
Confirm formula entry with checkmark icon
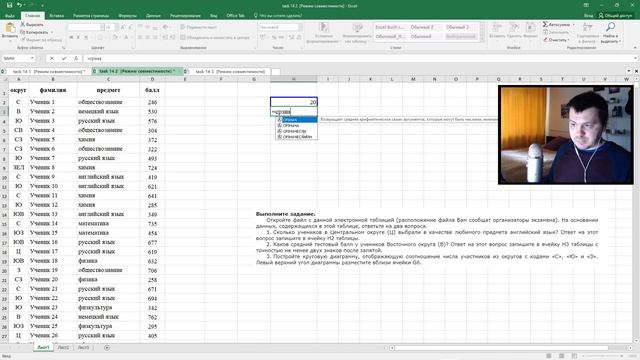point(64,58)
